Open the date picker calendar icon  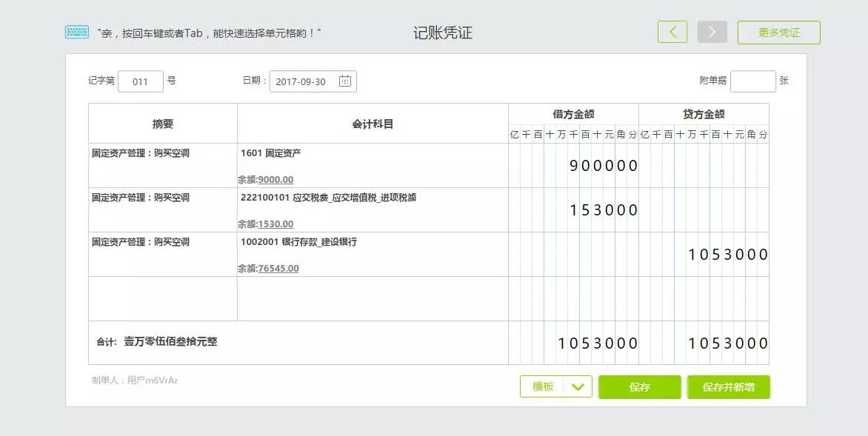point(345,81)
